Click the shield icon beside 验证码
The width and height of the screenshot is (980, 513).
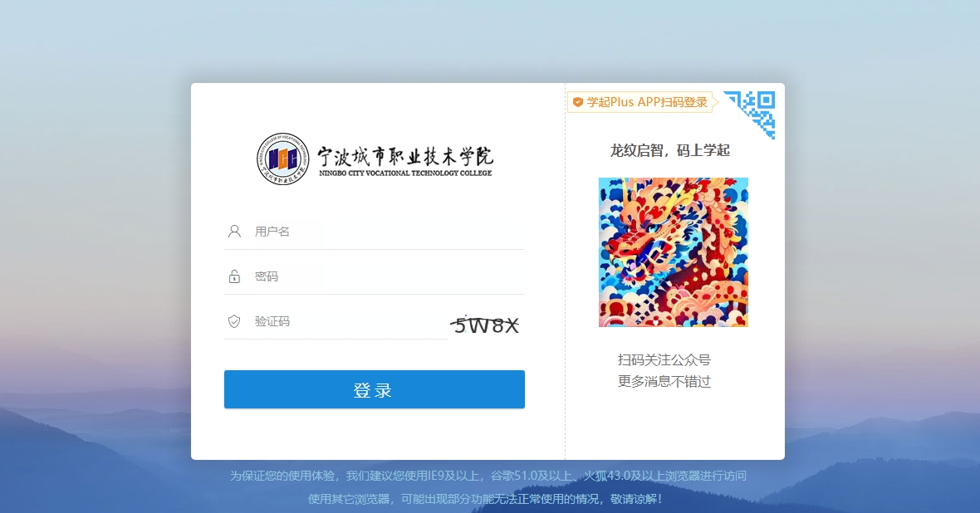[234, 321]
